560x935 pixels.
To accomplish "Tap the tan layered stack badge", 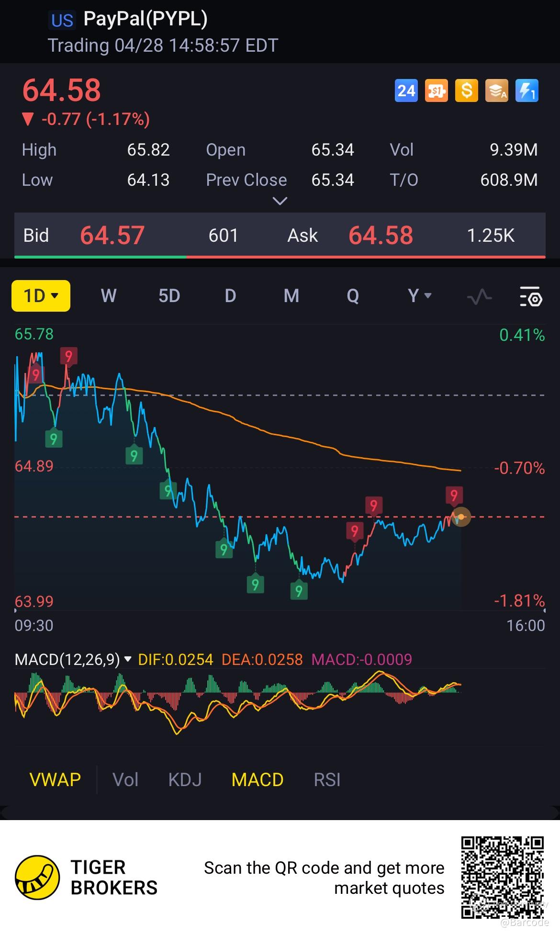I will (x=497, y=90).
